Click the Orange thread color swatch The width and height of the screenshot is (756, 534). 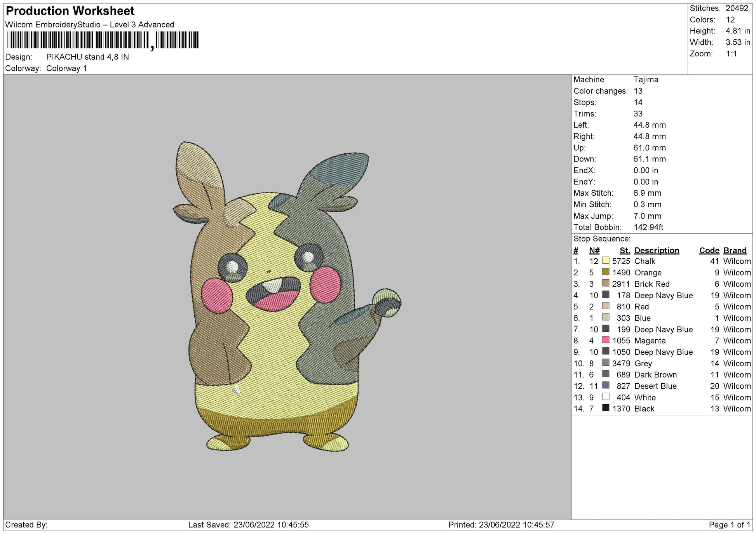tap(606, 273)
